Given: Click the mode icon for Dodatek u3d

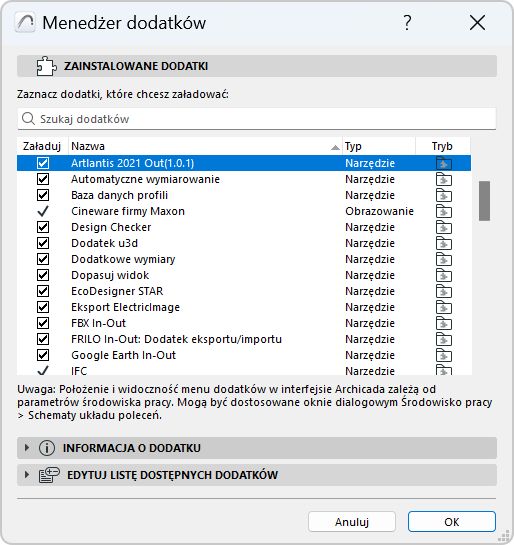Looking at the screenshot, I should (444, 243).
